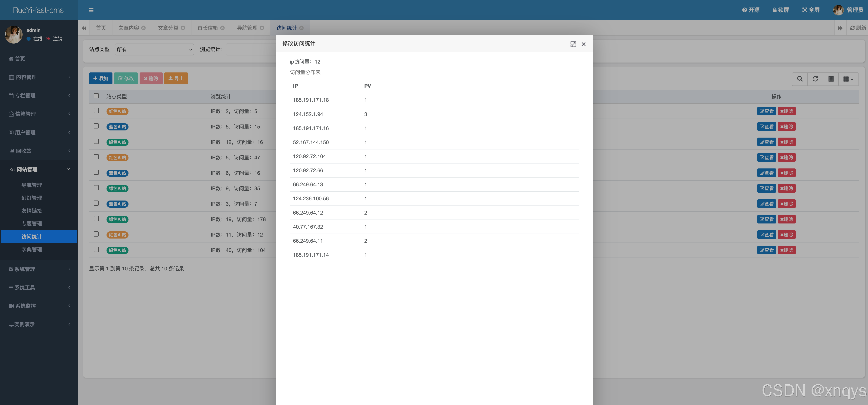This screenshot has height=405, width=868.
Task: Open the columns grid dropdown button
Action: pyautogui.click(x=848, y=79)
